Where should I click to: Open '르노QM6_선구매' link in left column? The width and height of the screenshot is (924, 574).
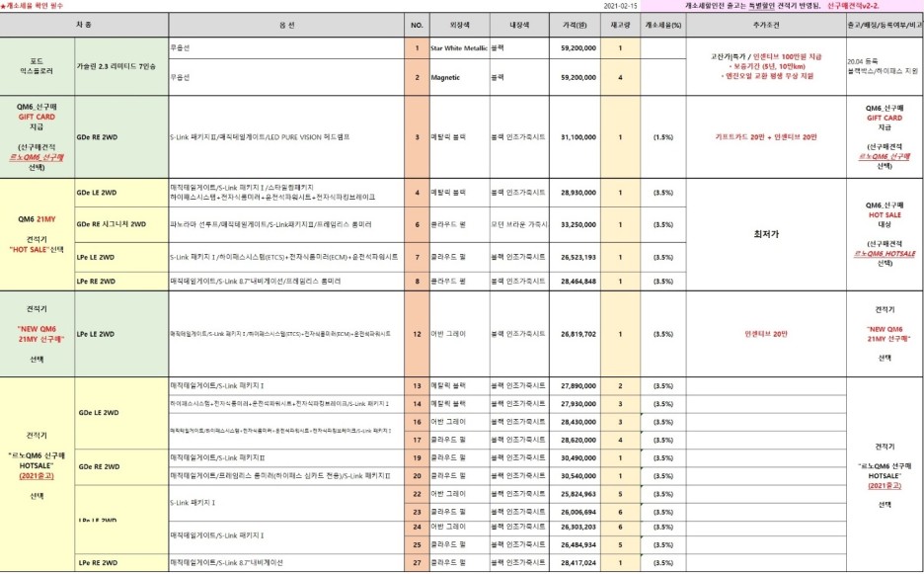(37, 157)
